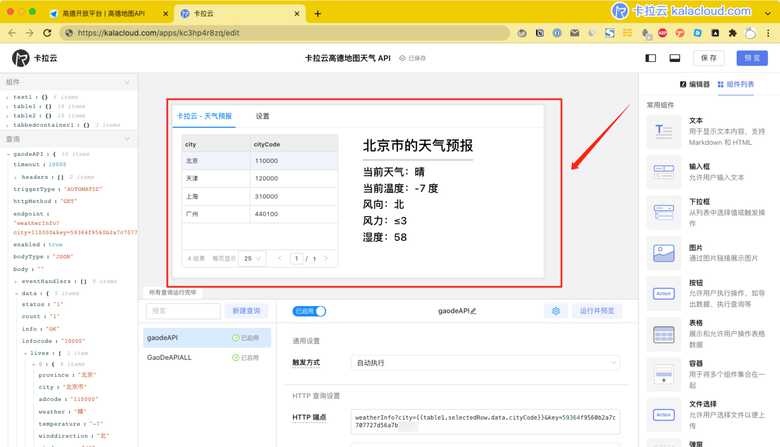
Task: Toggle the gaodeAPI enabled switch
Action: [x=309, y=311]
